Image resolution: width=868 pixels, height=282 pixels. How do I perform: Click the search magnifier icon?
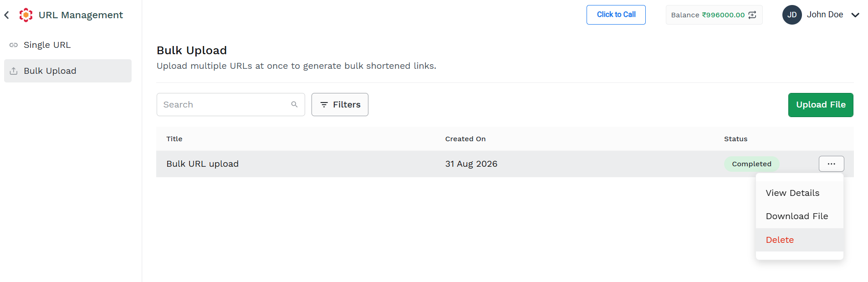(295, 105)
